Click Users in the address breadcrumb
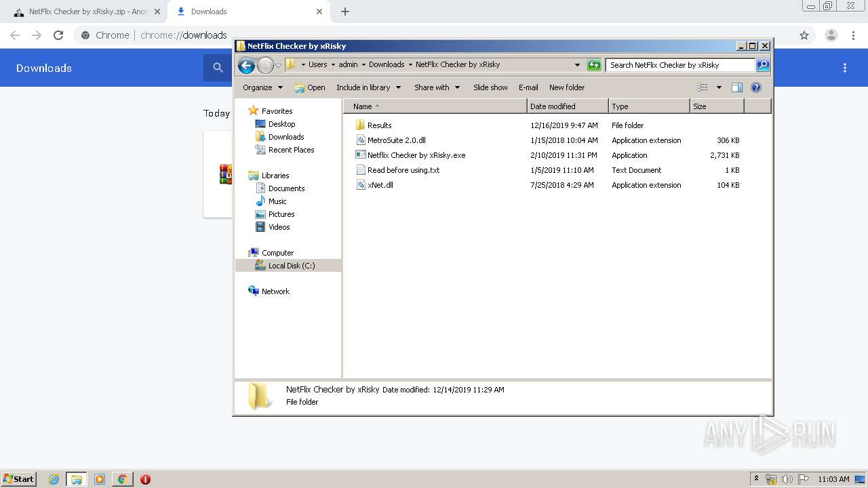The width and height of the screenshot is (868, 488). click(317, 65)
